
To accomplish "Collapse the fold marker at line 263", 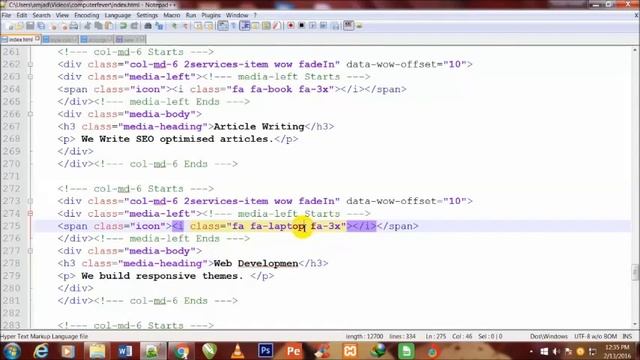I will [x=30, y=77].
